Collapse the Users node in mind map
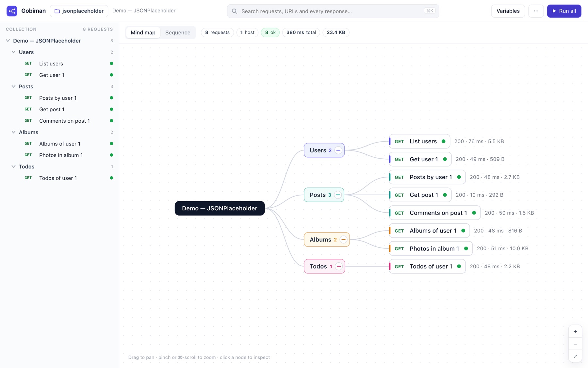This screenshot has height=368, width=588. pos(338,150)
